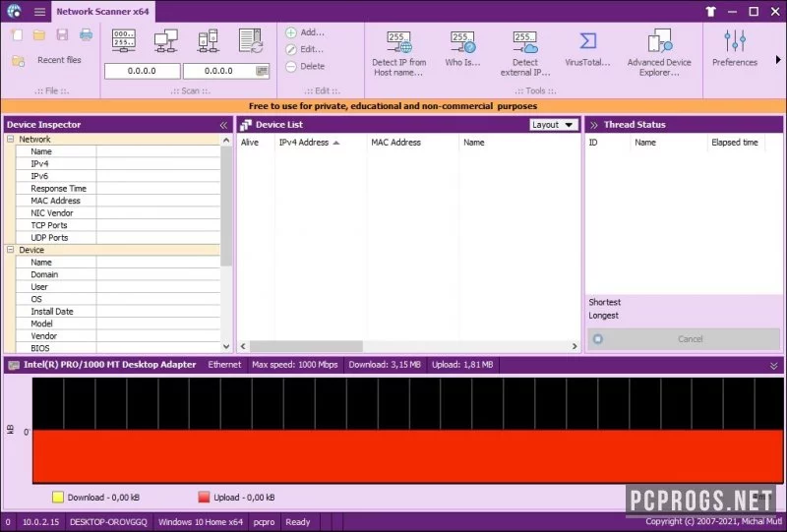Select the Install Date row
Screen dimensions: 787x532
click(118, 311)
